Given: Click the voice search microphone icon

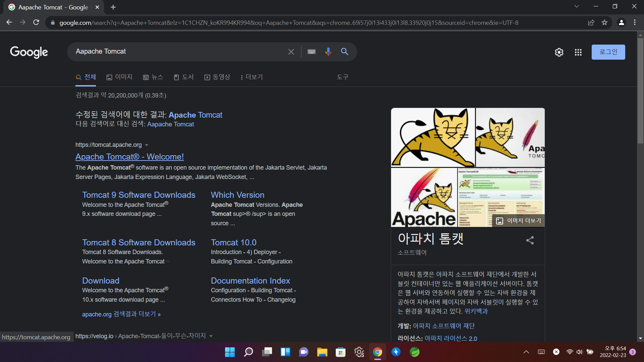Looking at the screenshot, I should click(x=328, y=52).
